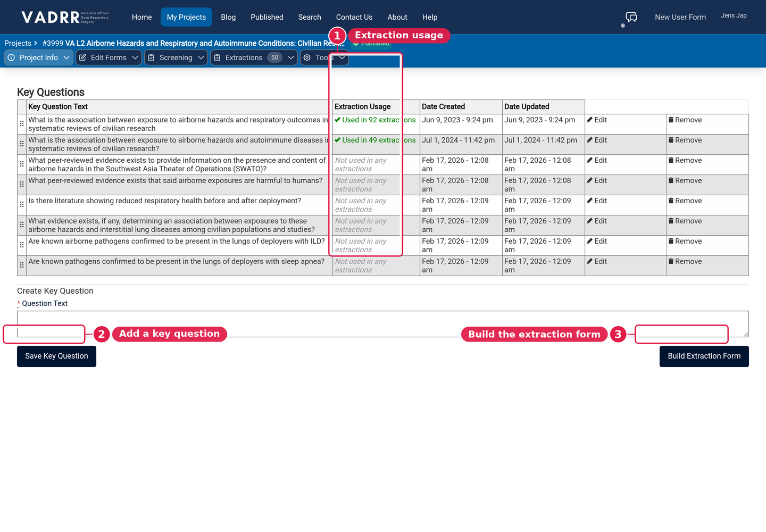
Task: Click the Tools gear icon
Action: pos(307,57)
